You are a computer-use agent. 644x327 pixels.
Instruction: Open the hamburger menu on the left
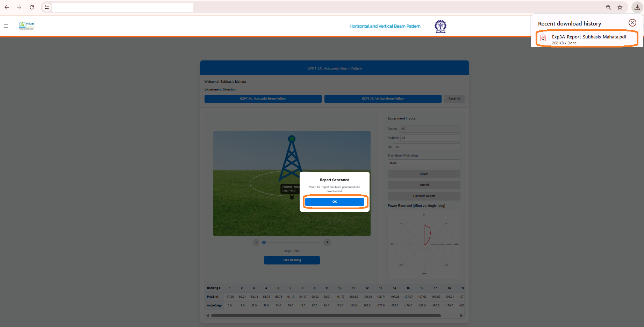click(x=6, y=26)
